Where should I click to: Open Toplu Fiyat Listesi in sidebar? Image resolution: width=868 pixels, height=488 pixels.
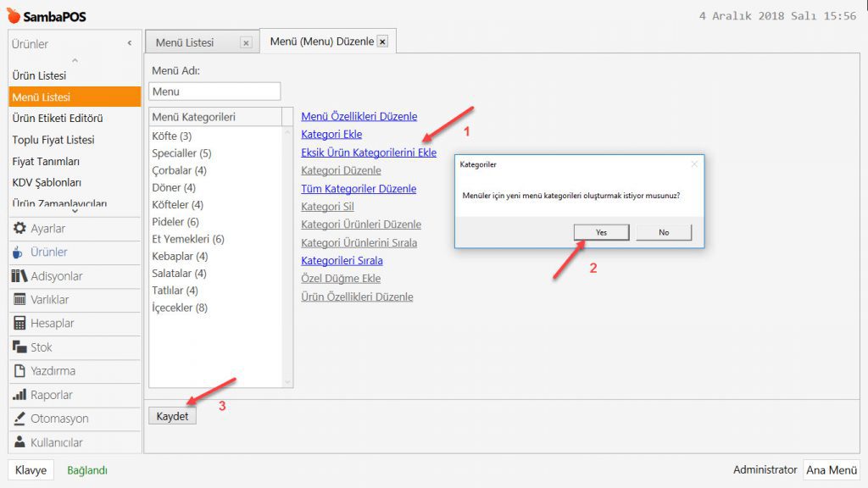tap(53, 140)
